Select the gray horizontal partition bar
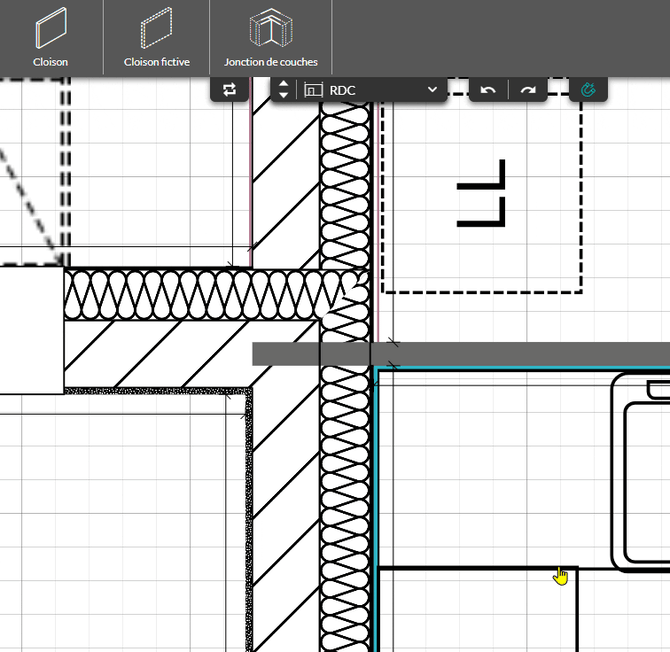Screen dimensions: 670x652 pyautogui.click(x=461, y=354)
